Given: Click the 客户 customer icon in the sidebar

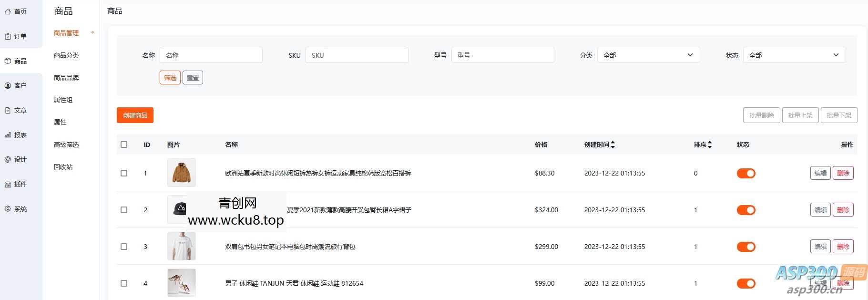Looking at the screenshot, I should click(8, 85).
